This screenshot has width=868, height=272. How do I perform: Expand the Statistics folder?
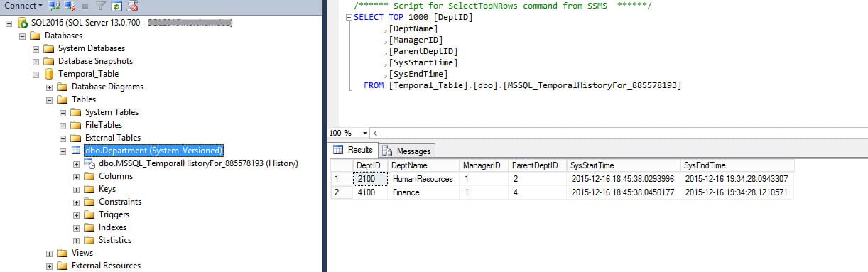pos(77,240)
